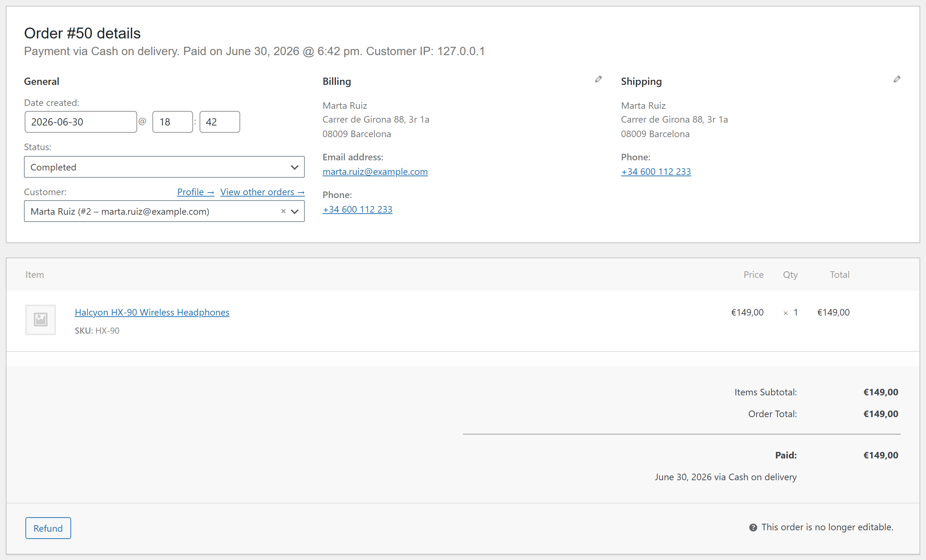Click the Qty column header

(790, 275)
